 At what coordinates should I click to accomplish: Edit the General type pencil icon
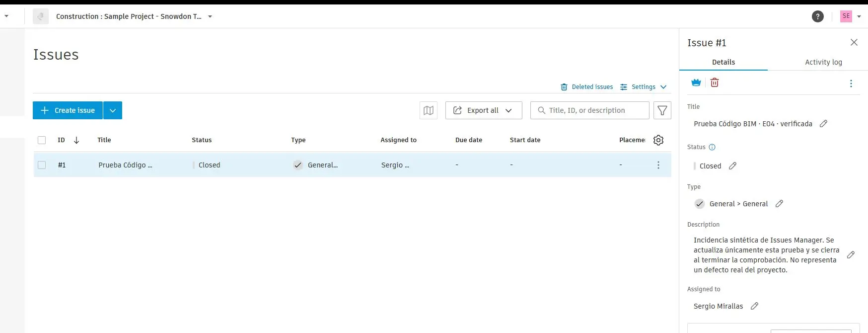click(779, 204)
